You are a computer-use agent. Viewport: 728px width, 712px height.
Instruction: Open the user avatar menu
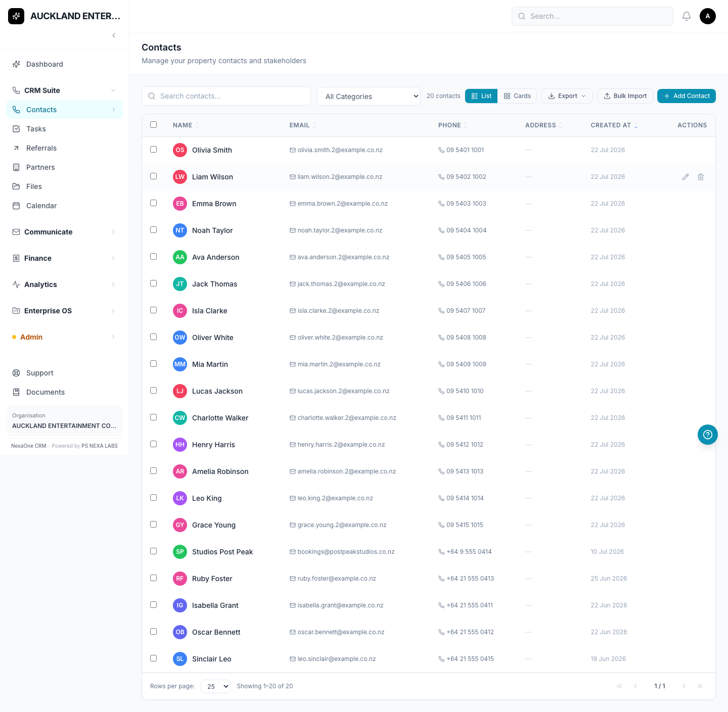click(708, 16)
